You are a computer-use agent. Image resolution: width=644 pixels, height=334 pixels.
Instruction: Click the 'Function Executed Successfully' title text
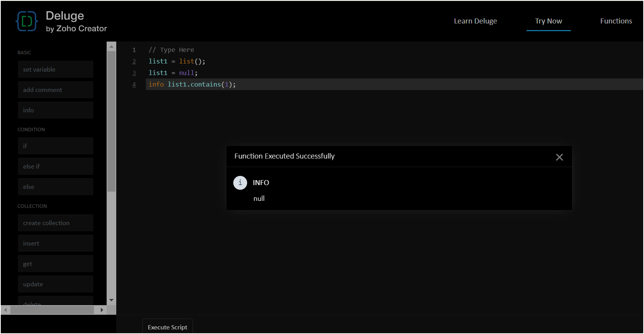tap(284, 156)
